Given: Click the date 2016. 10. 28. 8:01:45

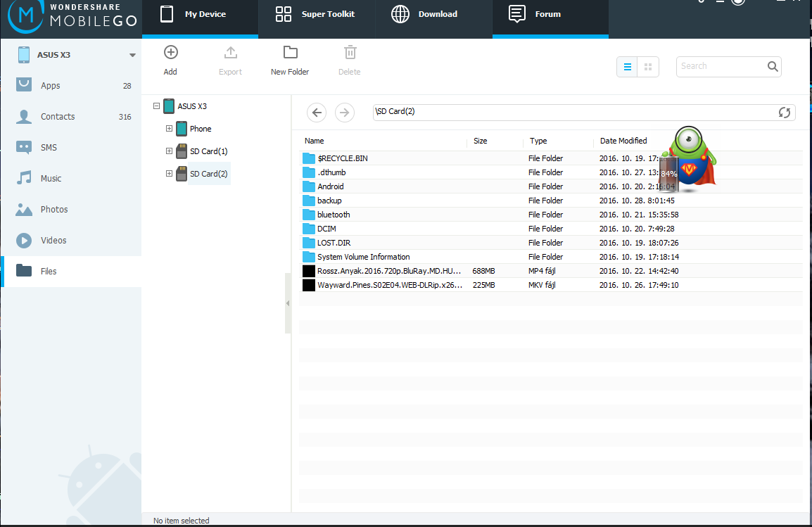Looking at the screenshot, I should pos(637,201).
